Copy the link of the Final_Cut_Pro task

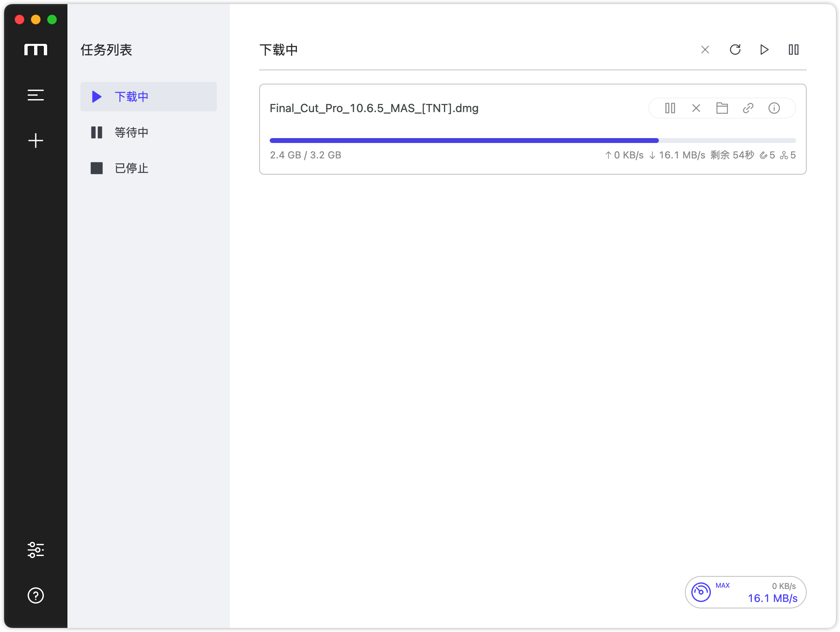click(x=748, y=108)
